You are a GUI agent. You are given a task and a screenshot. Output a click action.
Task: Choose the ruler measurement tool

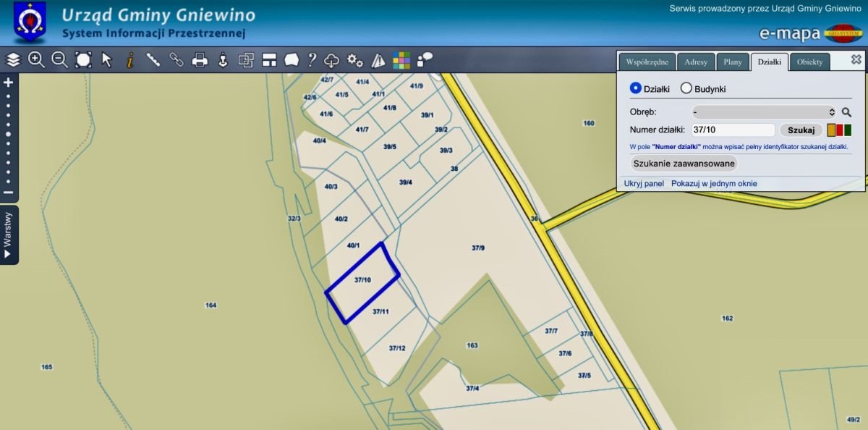pyautogui.click(x=153, y=60)
